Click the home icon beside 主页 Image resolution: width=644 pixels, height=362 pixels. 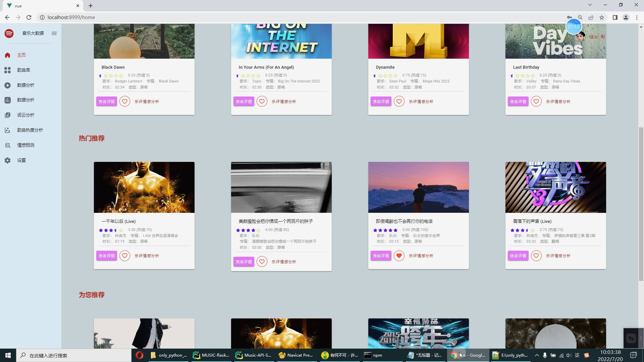pos(7,55)
